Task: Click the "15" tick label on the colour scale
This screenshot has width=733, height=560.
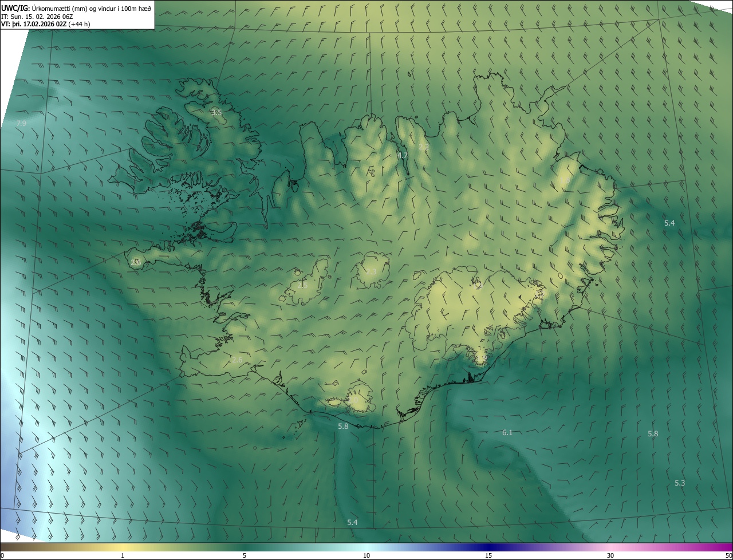Action: click(488, 556)
